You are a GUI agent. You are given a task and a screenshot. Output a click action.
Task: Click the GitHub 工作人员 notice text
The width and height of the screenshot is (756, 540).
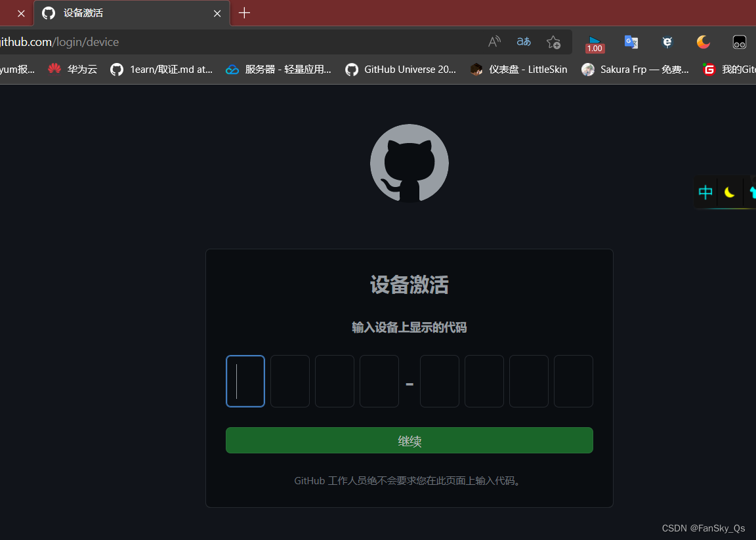point(409,481)
